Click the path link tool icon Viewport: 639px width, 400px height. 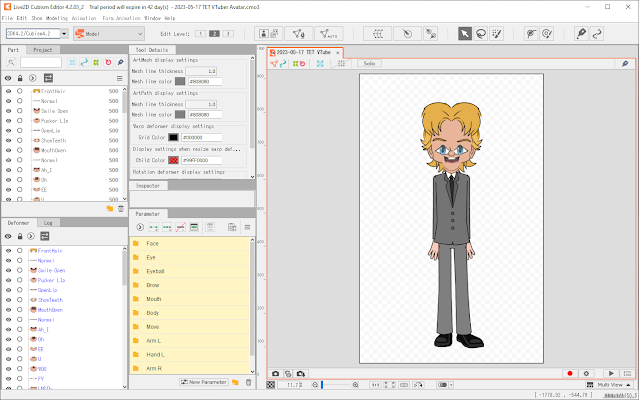click(x=597, y=33)
